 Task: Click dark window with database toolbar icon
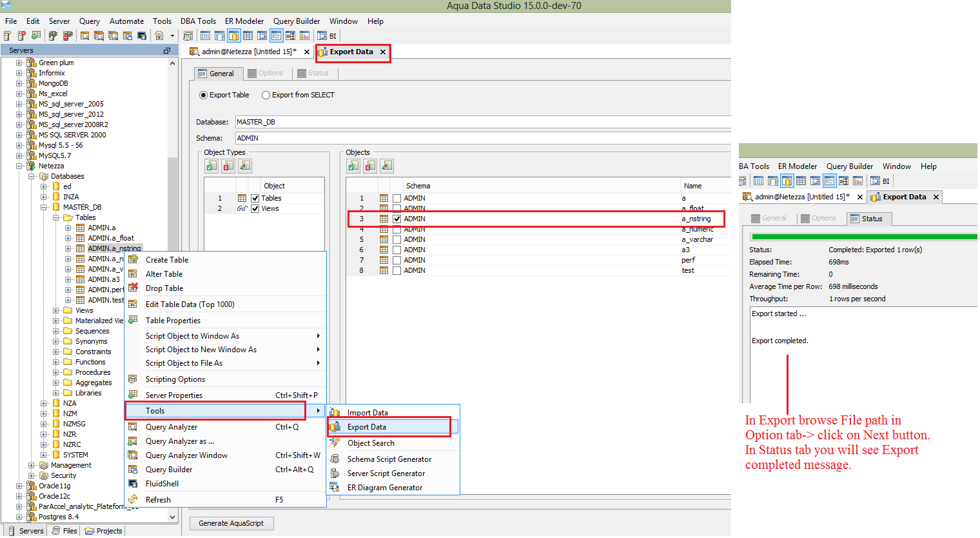click(x=142, y=35)
